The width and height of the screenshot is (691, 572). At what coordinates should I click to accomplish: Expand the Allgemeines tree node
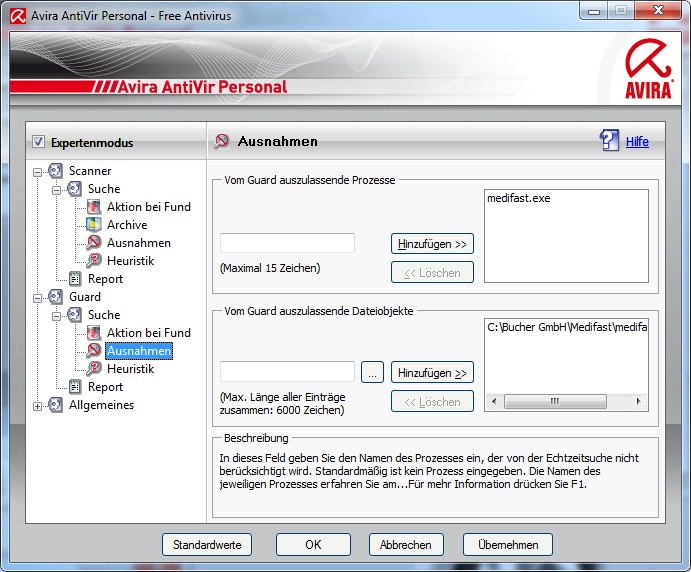(x=37, y=406)
